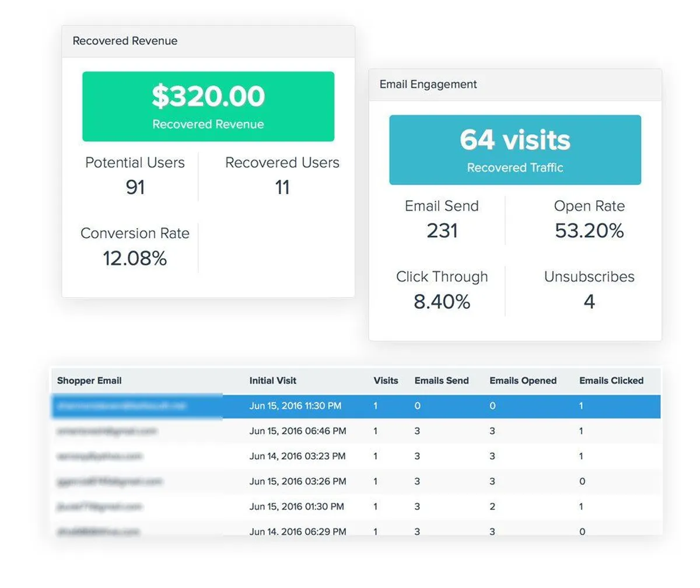Select the Email Engagement panel header
The image size is (700, 588).
coord(515,85)
